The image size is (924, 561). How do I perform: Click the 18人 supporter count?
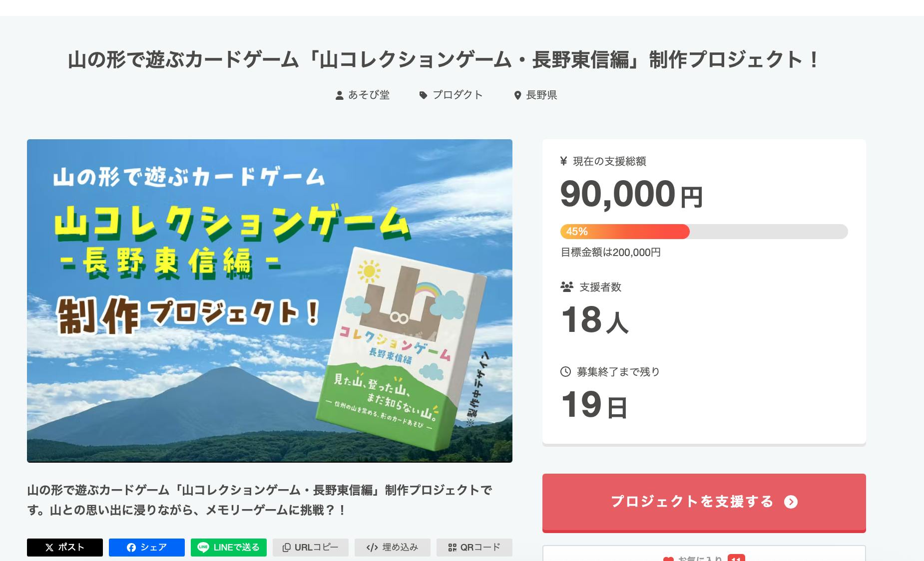[594, 320]
